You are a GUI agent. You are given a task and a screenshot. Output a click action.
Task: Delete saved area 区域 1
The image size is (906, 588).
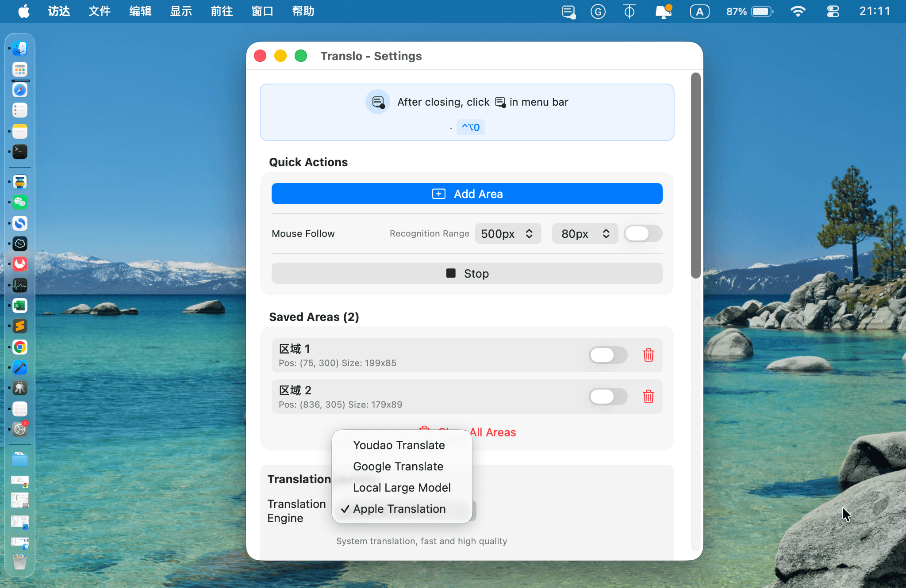(649, 355)
